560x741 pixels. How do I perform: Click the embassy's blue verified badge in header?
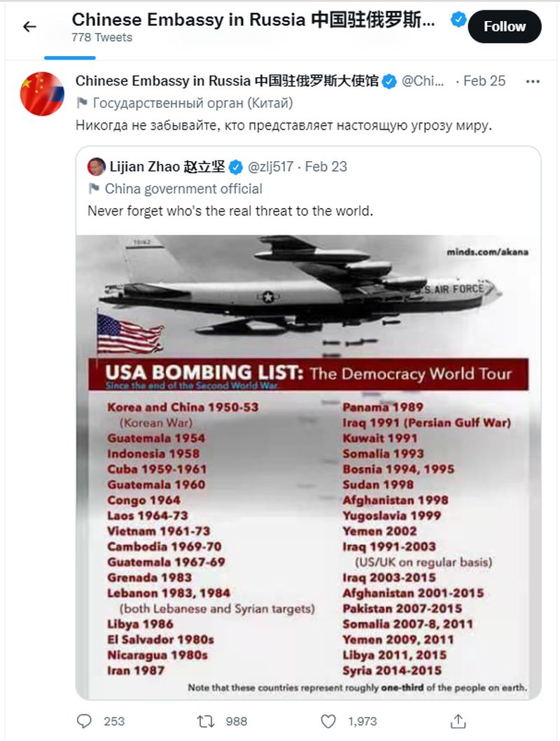pyautogui.click(x=458, y=20)
